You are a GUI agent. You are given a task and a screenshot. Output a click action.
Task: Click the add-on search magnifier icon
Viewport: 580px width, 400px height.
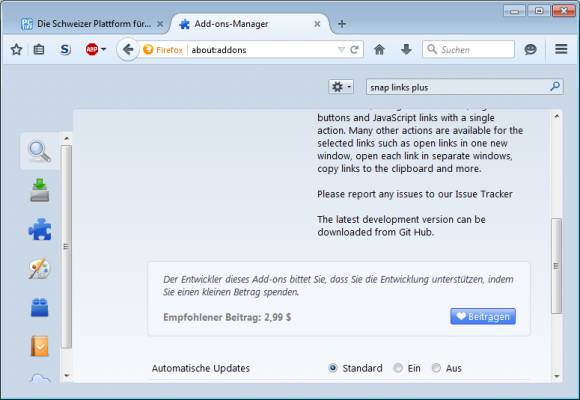[x=555, y=87]
